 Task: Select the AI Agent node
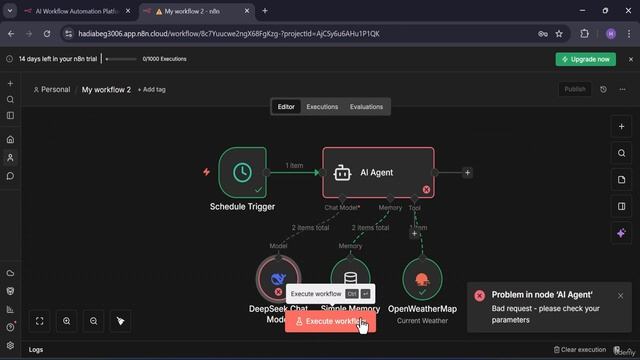pyautogui.click(x=378, y=173)
